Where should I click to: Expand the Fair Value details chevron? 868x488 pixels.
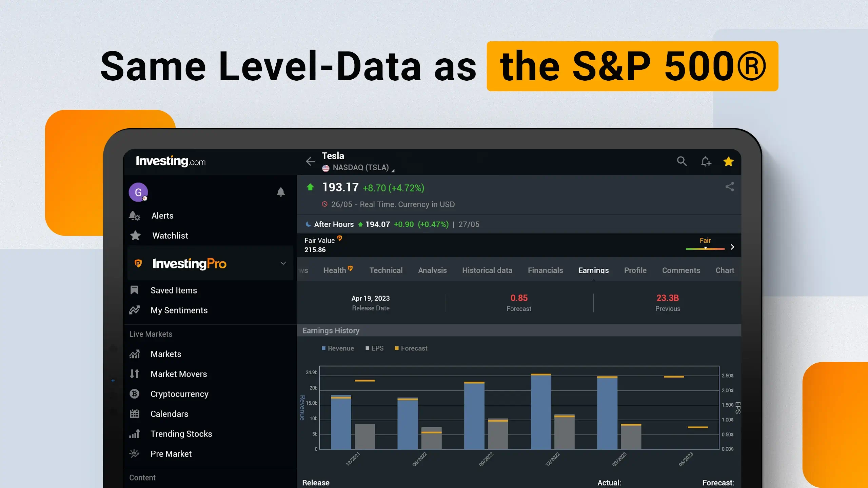[x=732, y=247]
